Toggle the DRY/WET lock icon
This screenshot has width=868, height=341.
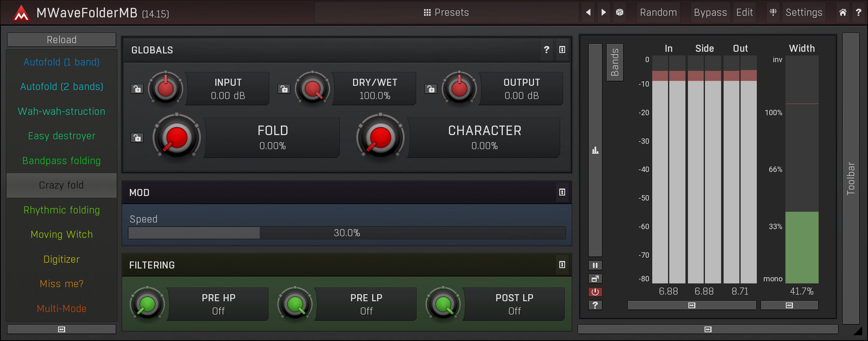tap(284, 89)
